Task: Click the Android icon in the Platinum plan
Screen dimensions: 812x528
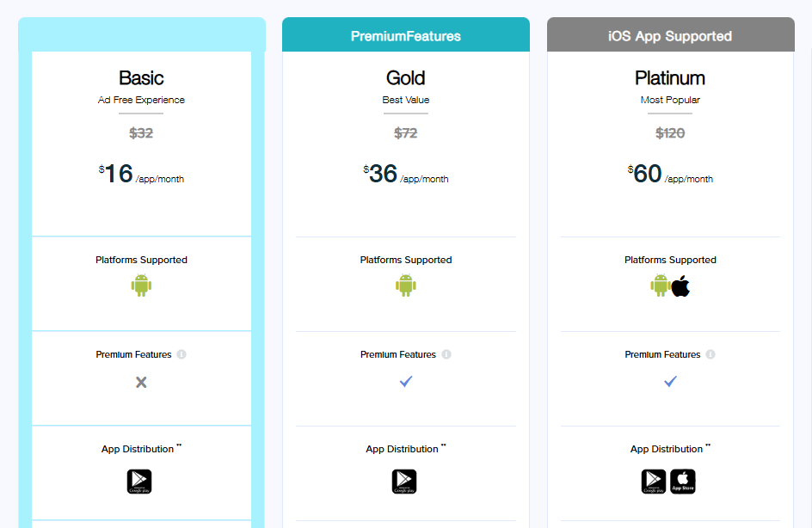Action: pos(660,285)
